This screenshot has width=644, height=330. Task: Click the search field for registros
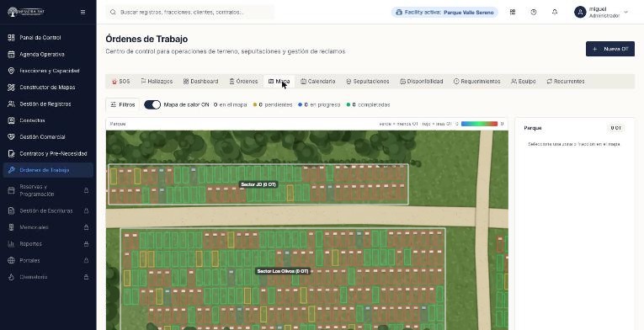click(190, 13)
